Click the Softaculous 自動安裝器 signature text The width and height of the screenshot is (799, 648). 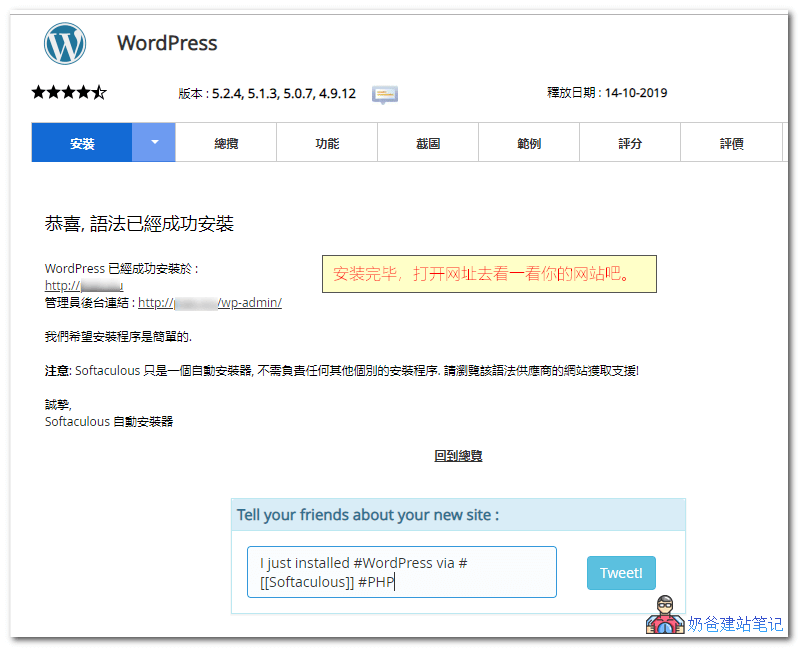[109, 422]
